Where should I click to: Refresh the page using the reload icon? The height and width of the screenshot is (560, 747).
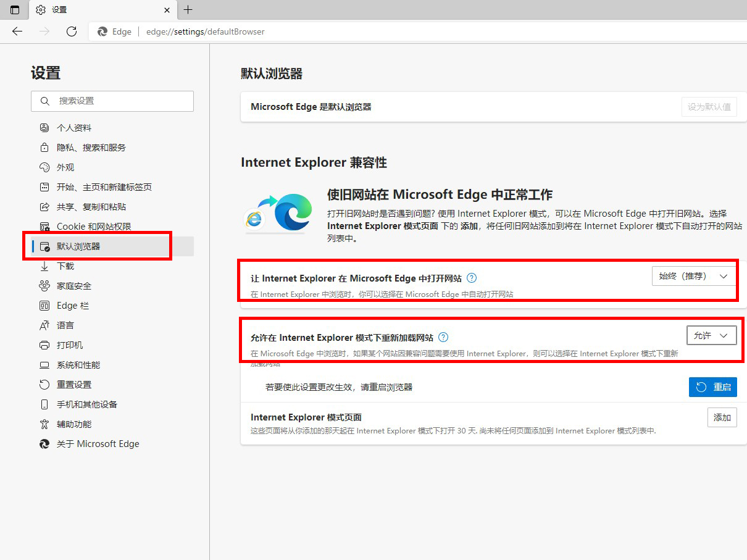(72, 31)
